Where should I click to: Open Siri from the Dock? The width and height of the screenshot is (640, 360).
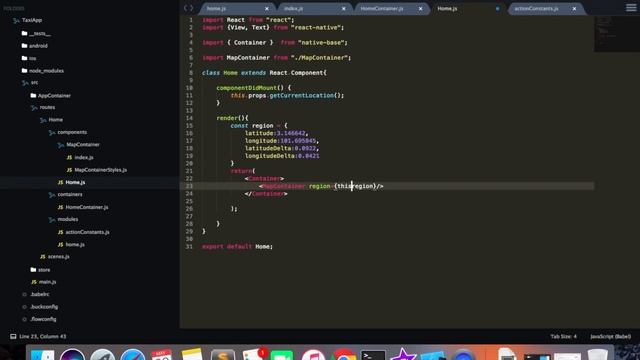click(x=72, y=355)
